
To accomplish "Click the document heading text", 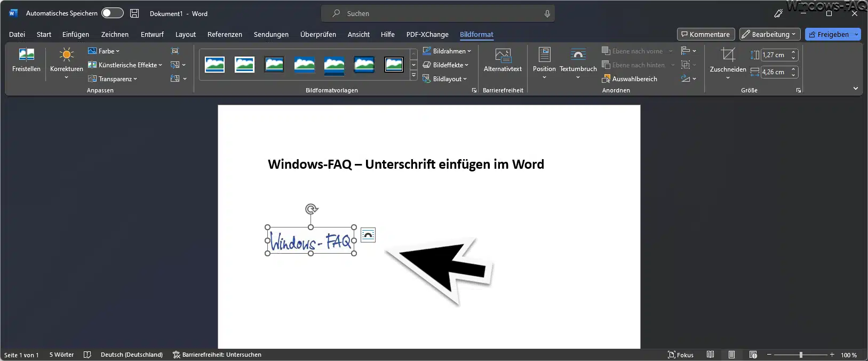I will [x=406, y=164].
